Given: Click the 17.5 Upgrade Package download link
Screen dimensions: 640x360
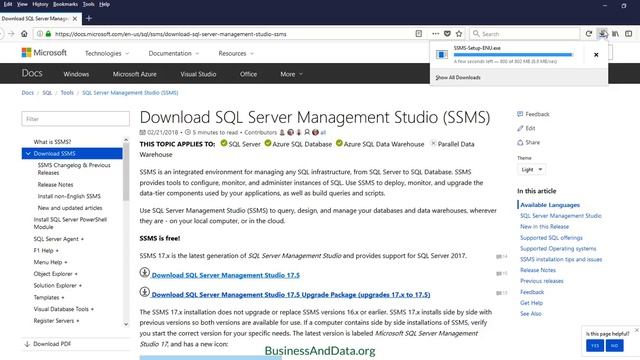Looking at the screenshot, I should (291, 295).
